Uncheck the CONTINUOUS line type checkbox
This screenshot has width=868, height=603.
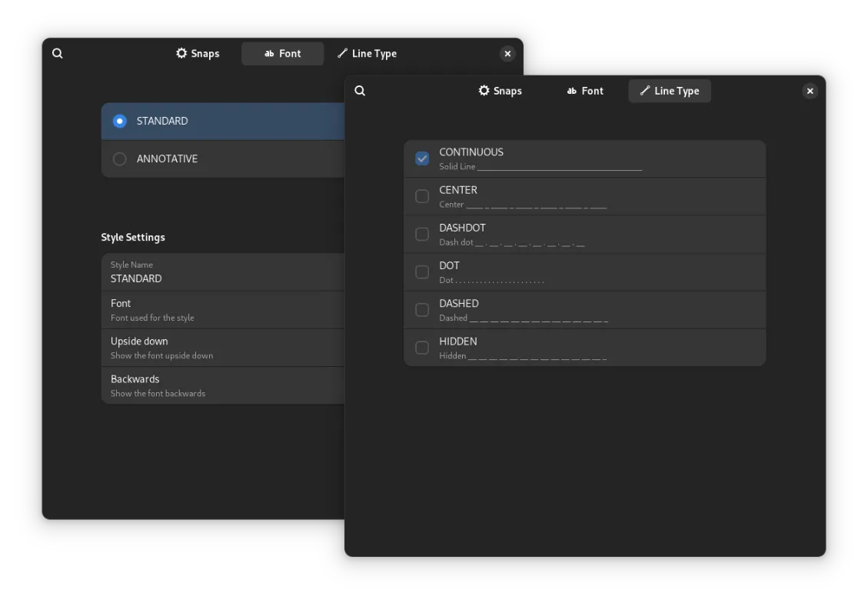422,158
